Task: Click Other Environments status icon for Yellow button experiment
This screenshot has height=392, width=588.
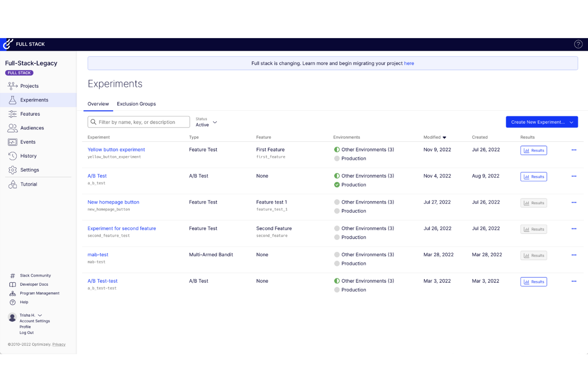Action: pyautogui.click(x=337, y=150)
